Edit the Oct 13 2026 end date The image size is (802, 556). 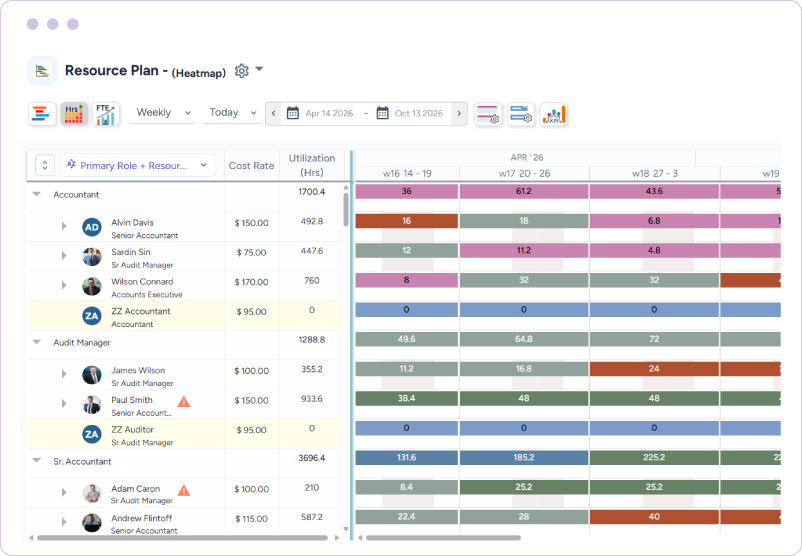click(419, 114)
